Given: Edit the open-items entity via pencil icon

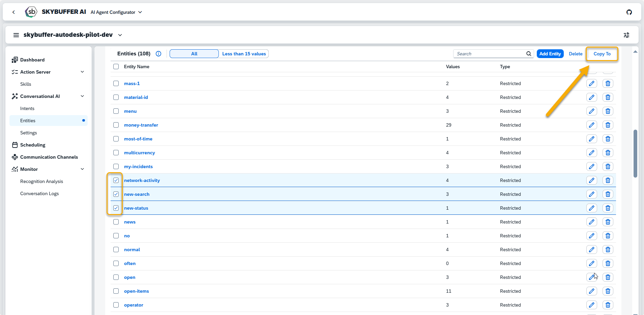Looking at the screenshot, I should 591,291.
